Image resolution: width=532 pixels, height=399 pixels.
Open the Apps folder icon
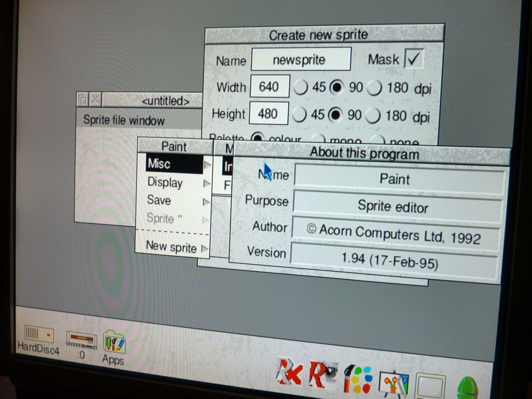[114, 344]
